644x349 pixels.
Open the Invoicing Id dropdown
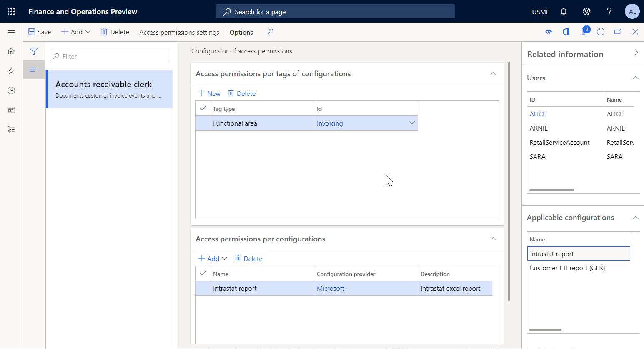point(412,123)
